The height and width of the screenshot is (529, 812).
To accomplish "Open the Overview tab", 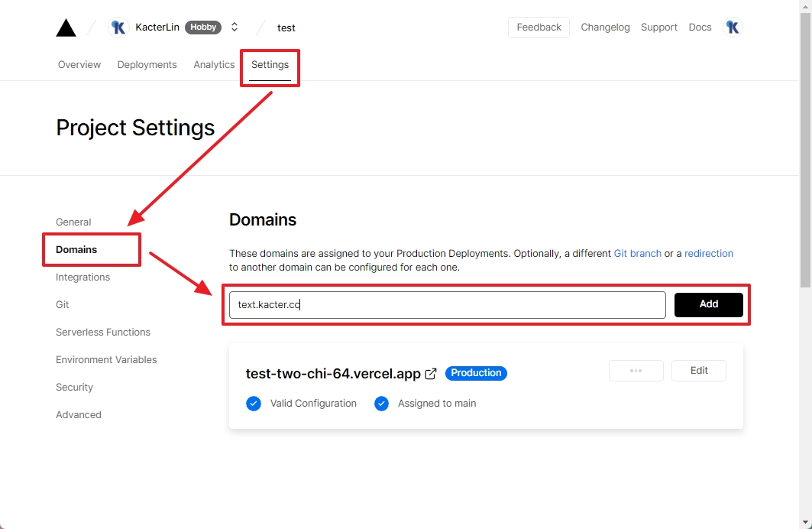I will (79, 65).
